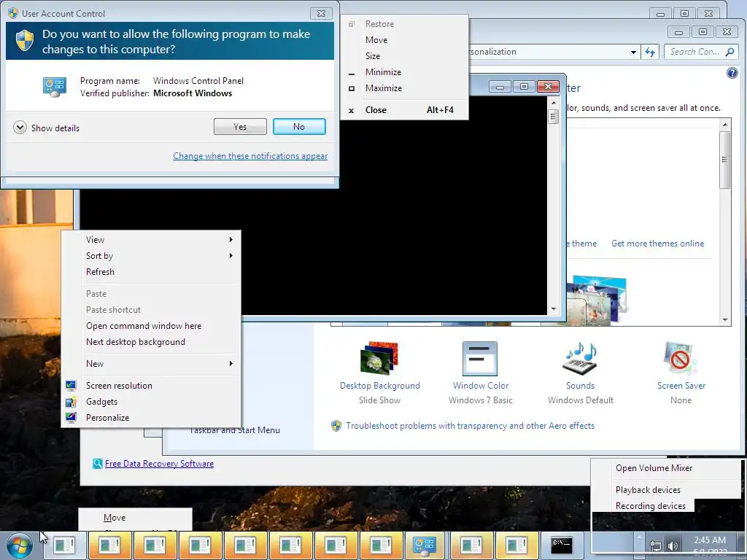Show hidden tray icons arrow
747x560 pixels.
point(639,538)
